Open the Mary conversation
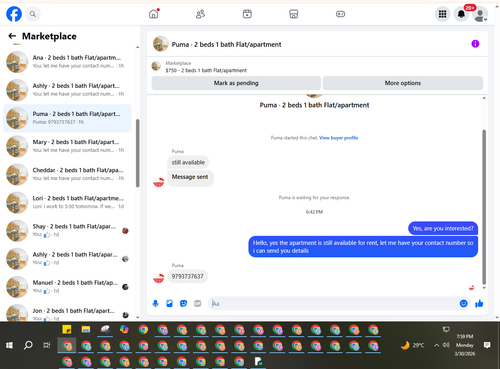 [68, 146]
